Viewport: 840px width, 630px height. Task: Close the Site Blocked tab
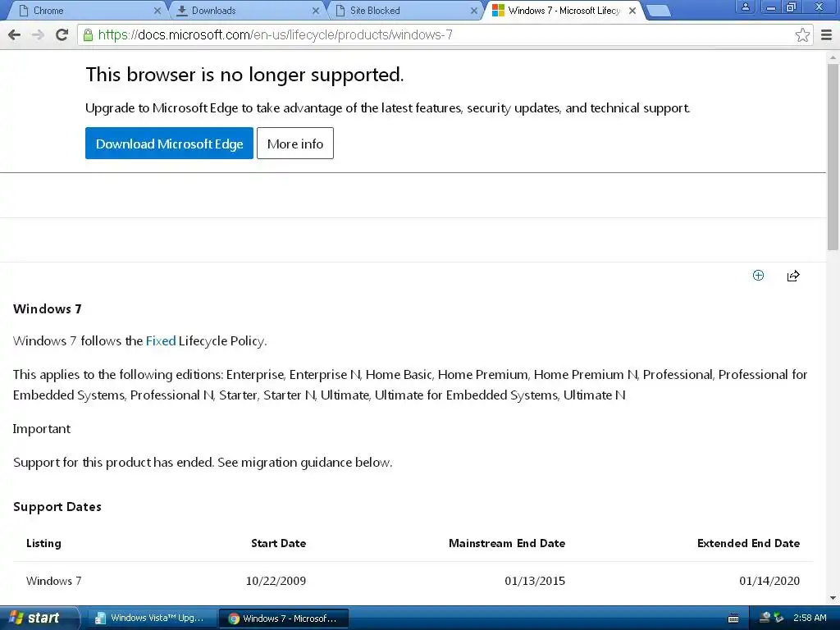tap(473, 11)
